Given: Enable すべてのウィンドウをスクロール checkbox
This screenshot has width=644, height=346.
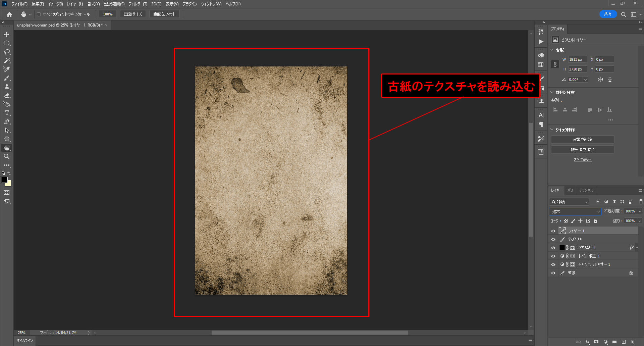Looking at the screenshot, I should point(39,14).
